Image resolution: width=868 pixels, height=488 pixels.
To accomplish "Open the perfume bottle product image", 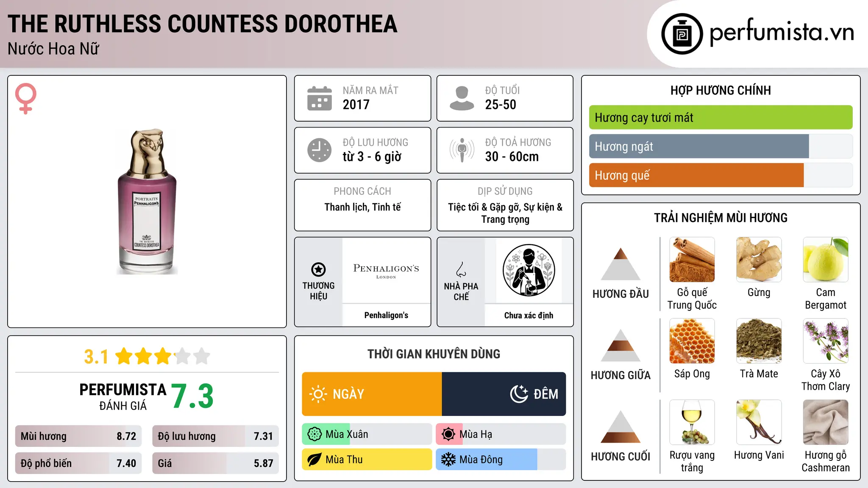I will pyautogui.click(x=147, y=201).
